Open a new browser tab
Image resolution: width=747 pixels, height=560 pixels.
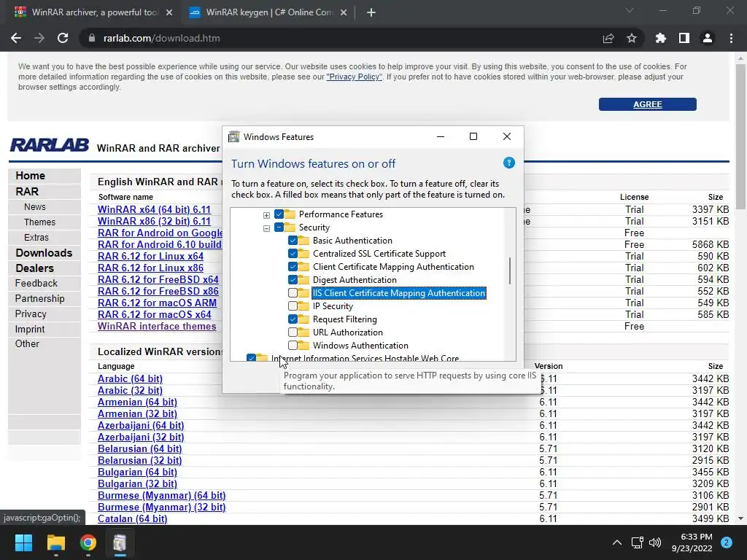[x=371, y=12]
